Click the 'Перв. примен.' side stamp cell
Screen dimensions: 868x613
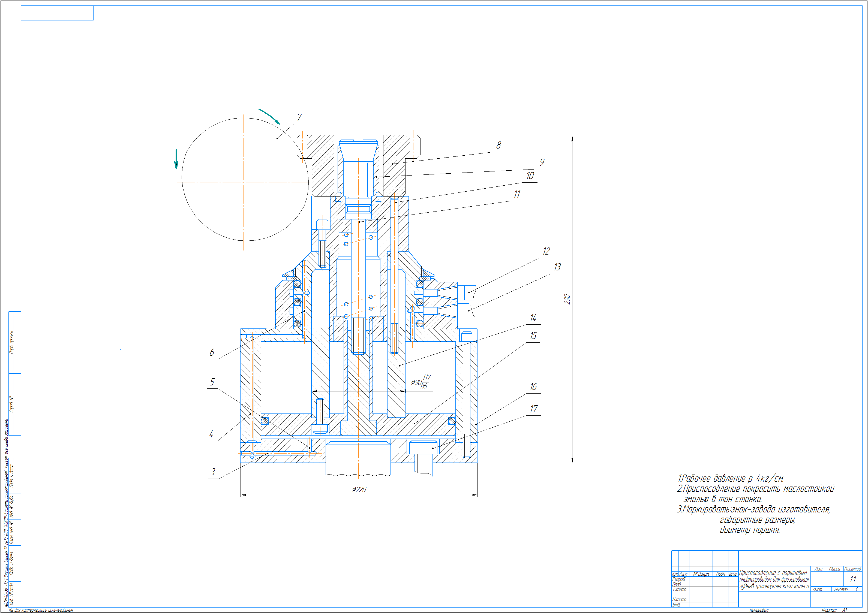click(x=12, y=342)
